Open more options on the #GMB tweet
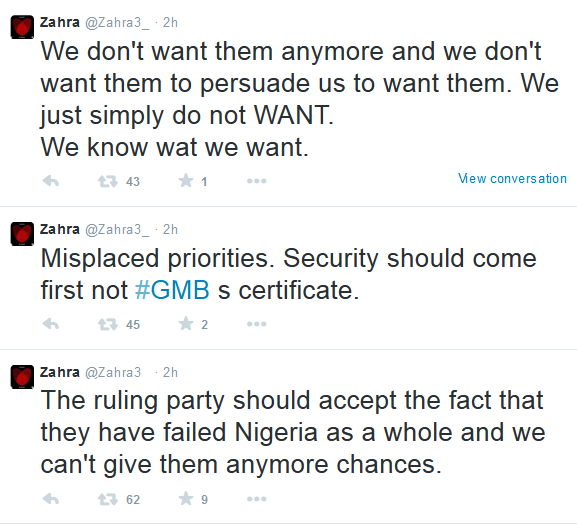 tap(256, 324)
